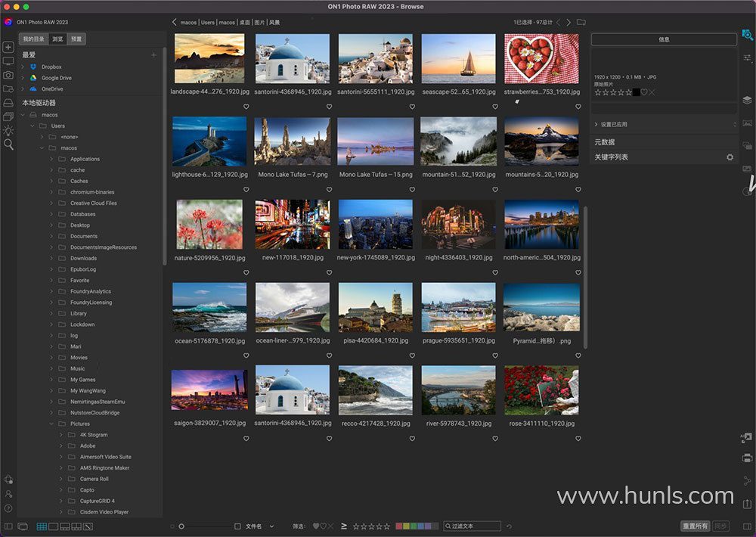Toggle the filter liked heart in bottom bar

(x=316, y=526)
